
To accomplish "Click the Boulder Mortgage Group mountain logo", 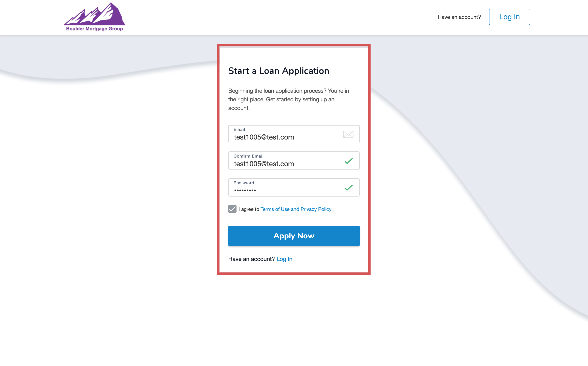I will click(94, 17).
